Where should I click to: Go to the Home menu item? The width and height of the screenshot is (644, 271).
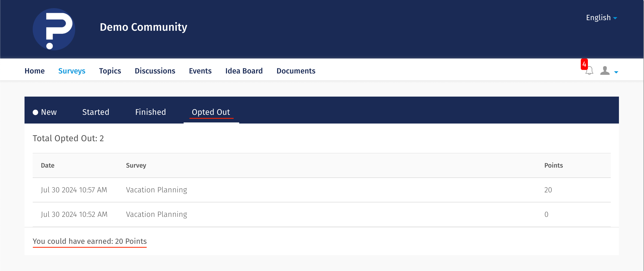click(35, 71)
